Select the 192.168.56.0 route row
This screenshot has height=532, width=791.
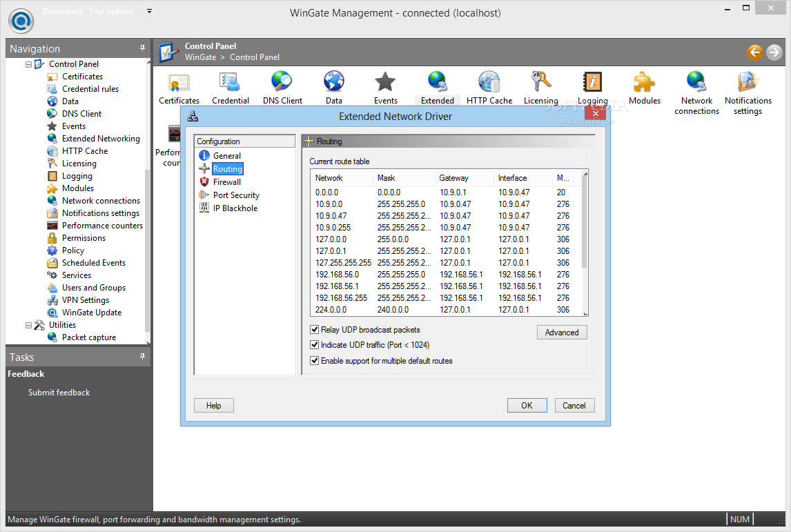click(x=447, y=275)
